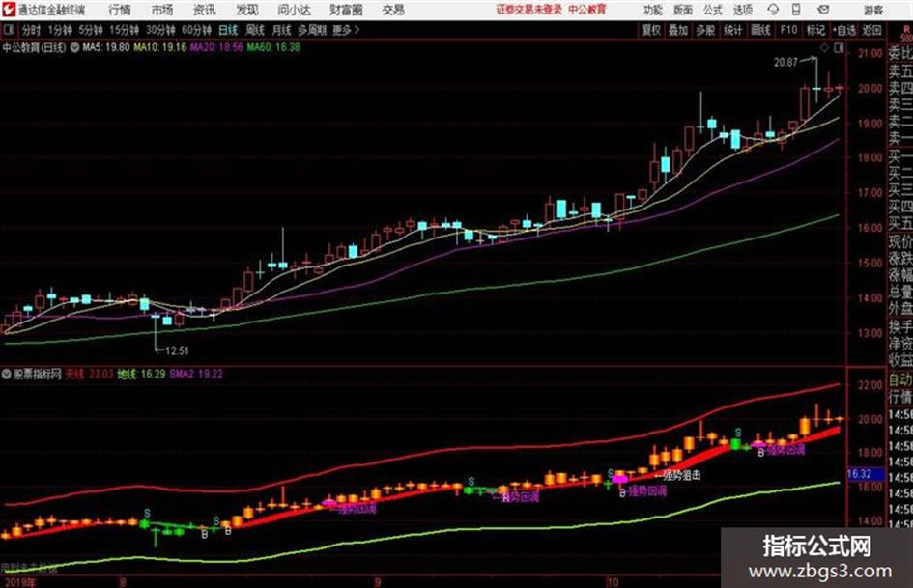This screenshot has height=588, width=913.
Task: Select the 周线 weekly chart tab
Action: [x=255, y=30]
